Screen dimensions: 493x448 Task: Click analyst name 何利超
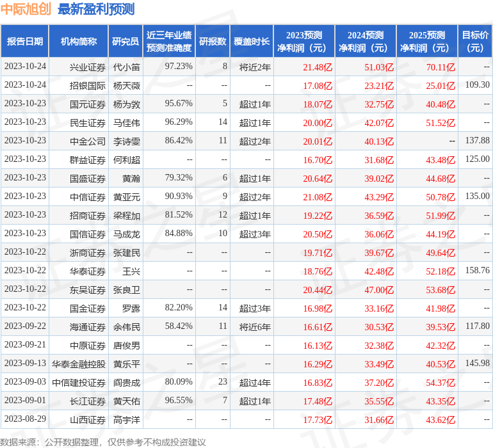[126, 160]
